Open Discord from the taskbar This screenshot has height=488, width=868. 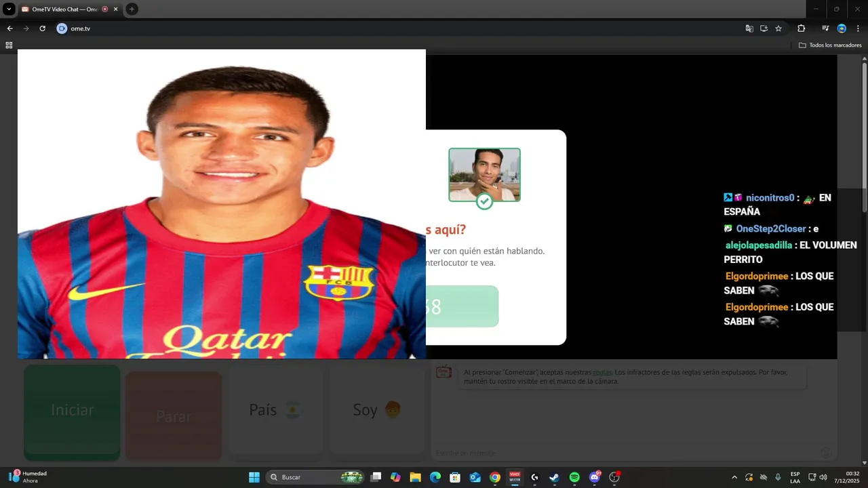point(595,477)
